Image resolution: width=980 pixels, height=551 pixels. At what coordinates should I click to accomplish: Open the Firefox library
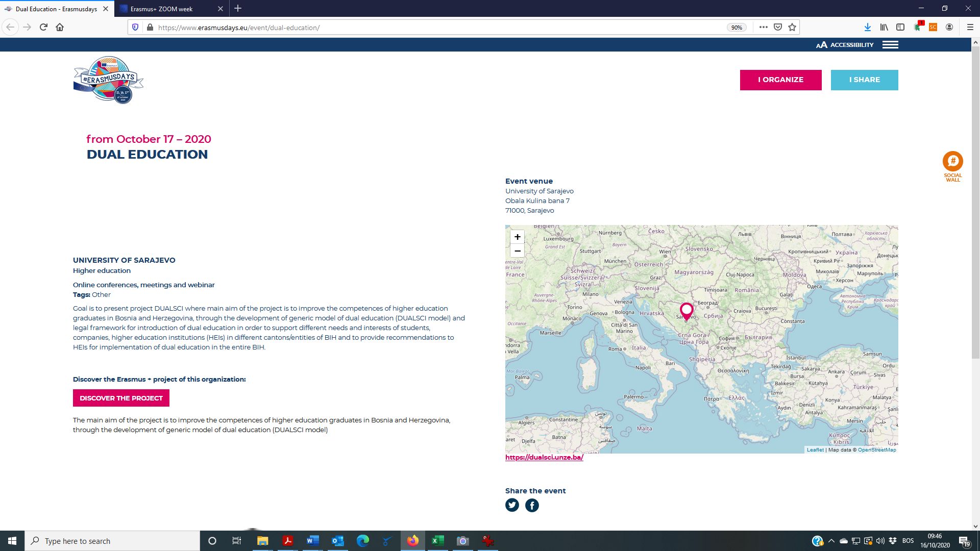click(884, 28)
